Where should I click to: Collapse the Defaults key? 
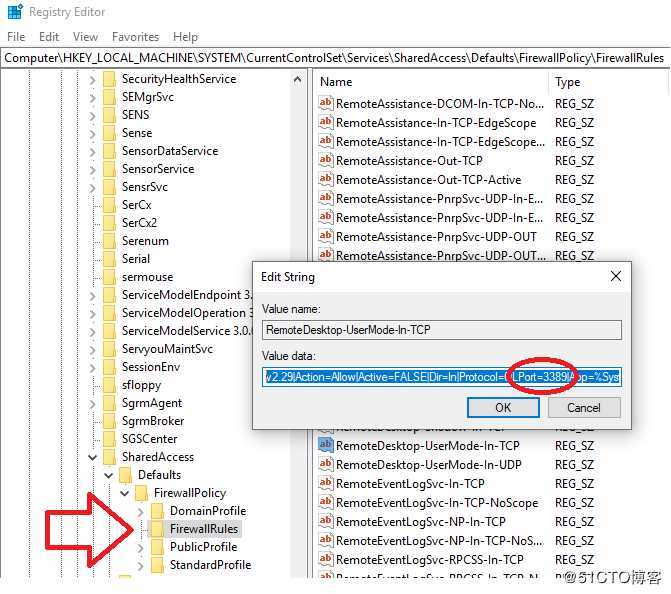coord(109,475)
